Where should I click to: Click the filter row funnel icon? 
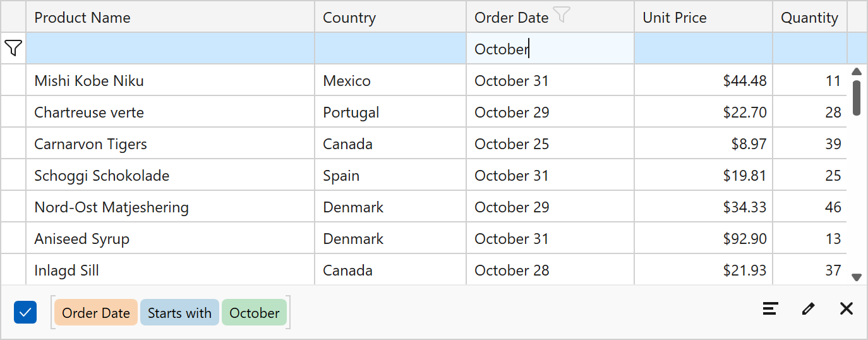(13, 48)
